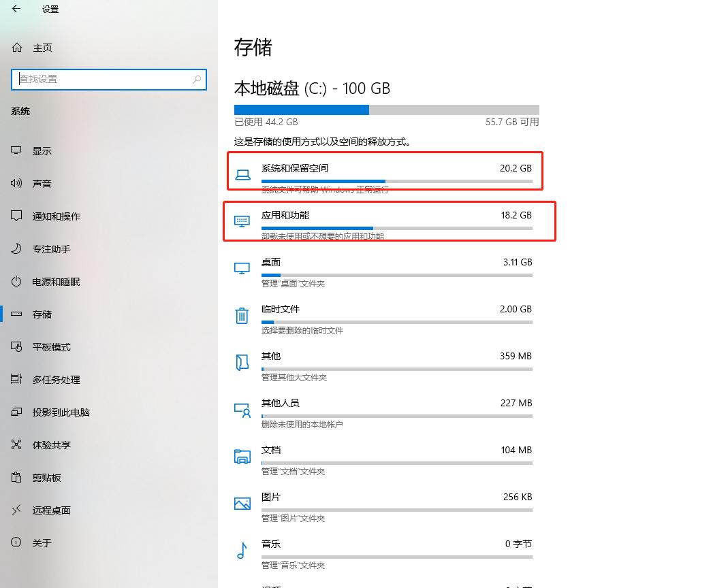This screenshot has height=588, width=728.
Task: Click inside the 查找设置 search box
Action: coord(109,80)
